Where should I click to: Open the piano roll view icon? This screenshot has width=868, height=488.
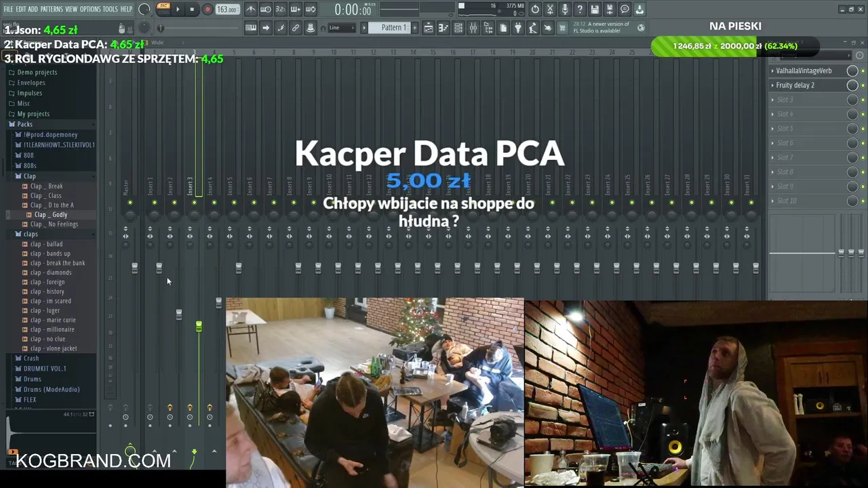(443, 28)
